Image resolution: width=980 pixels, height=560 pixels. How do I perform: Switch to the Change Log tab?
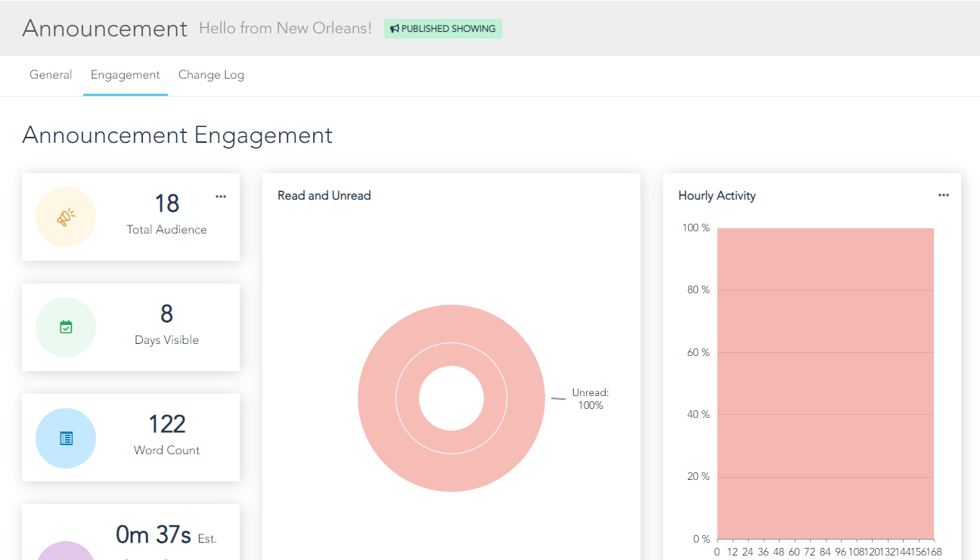[211, 75]
